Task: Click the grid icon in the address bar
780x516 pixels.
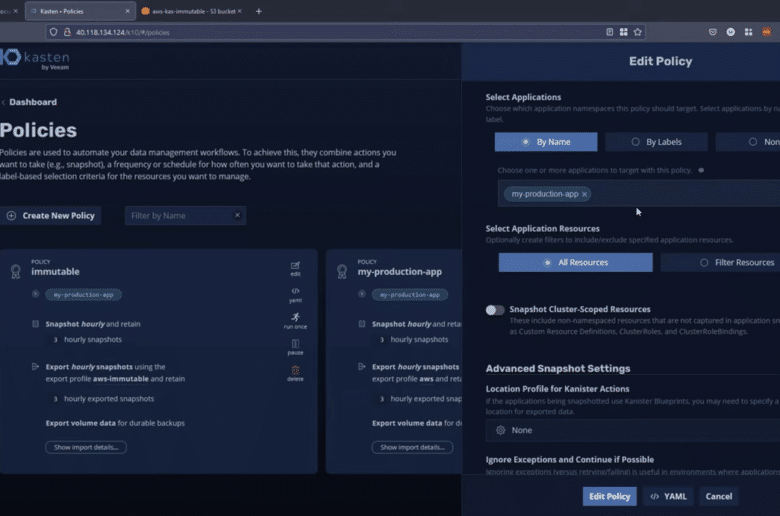Action: point(623,32)
